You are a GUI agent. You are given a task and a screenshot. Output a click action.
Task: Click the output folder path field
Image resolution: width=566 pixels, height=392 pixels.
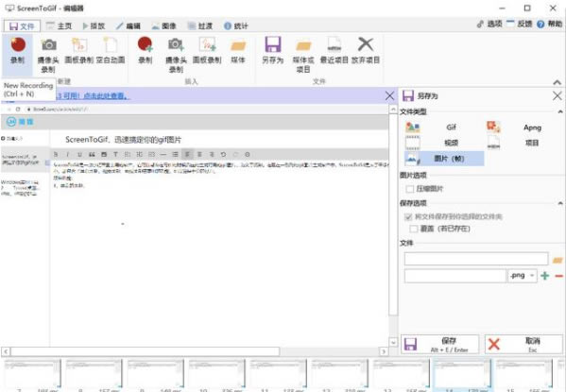click(x=476, y=259)
